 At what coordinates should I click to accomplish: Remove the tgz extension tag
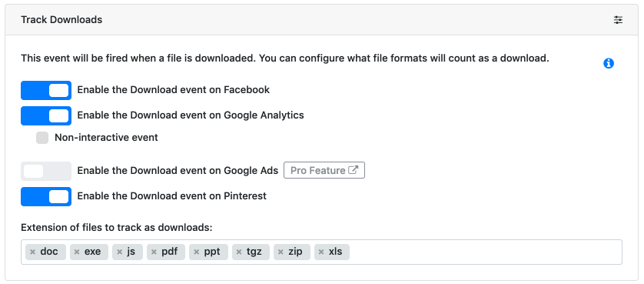pyautogui.click(x=239, y=252)
